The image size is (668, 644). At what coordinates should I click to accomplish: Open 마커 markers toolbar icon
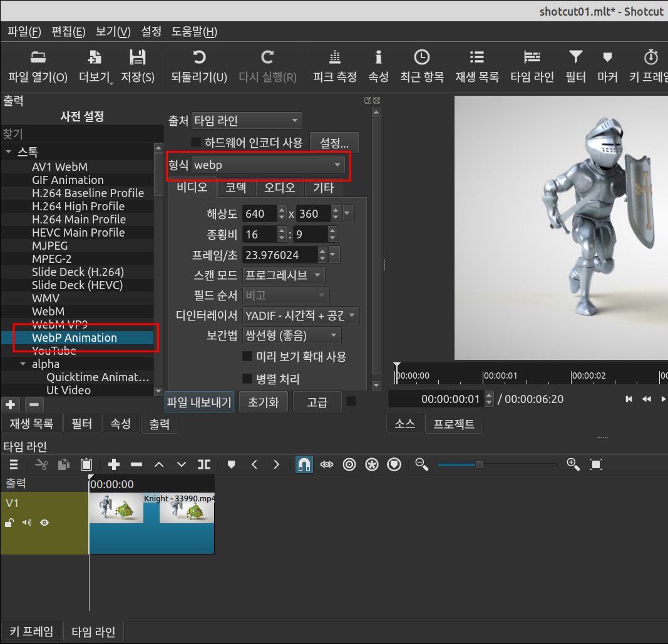607,66
